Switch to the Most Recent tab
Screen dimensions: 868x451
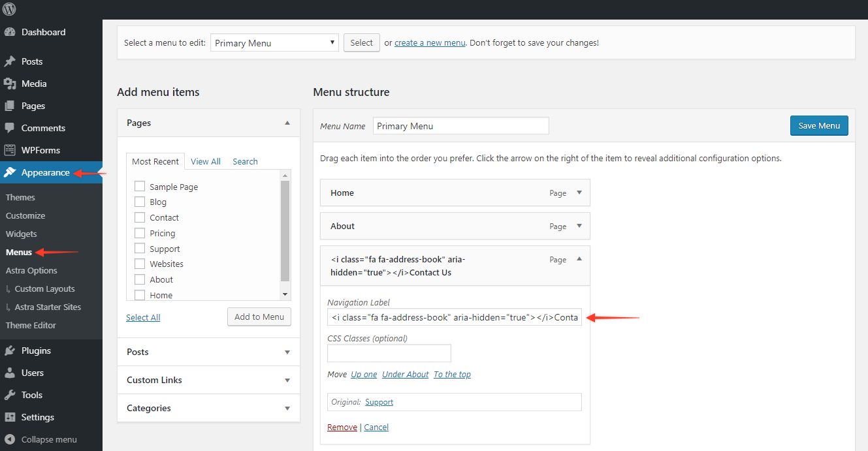point(155,161)
